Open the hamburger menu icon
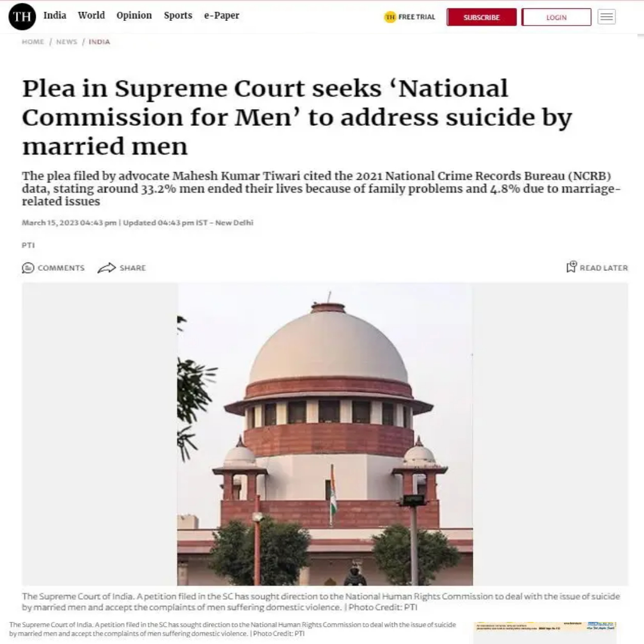 (x=606, y=17)
